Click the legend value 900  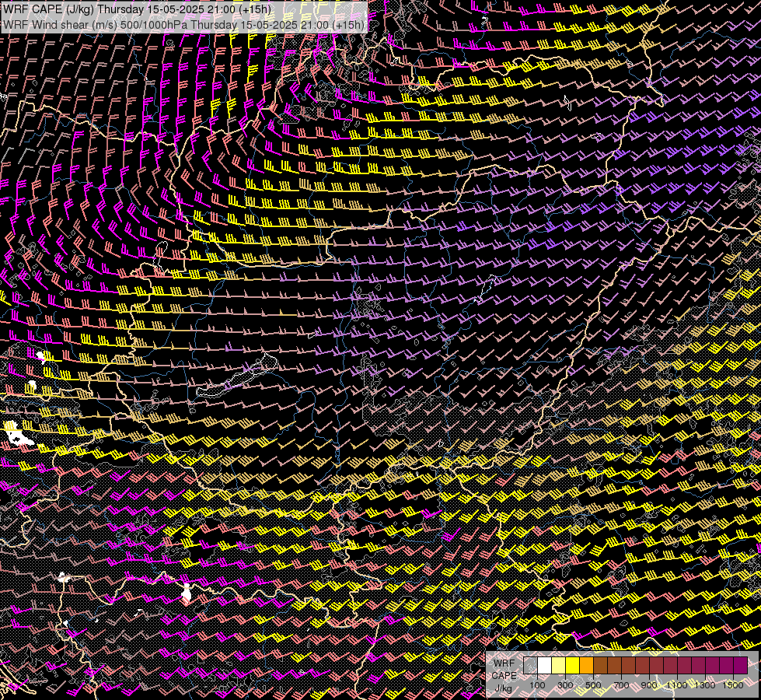pyautogui.click(x=649, y=685)
